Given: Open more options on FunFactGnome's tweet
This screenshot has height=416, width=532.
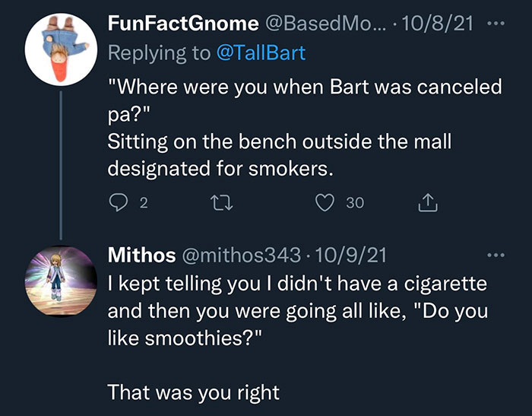Looking at the screenshot, I should [x=496, y=24].
